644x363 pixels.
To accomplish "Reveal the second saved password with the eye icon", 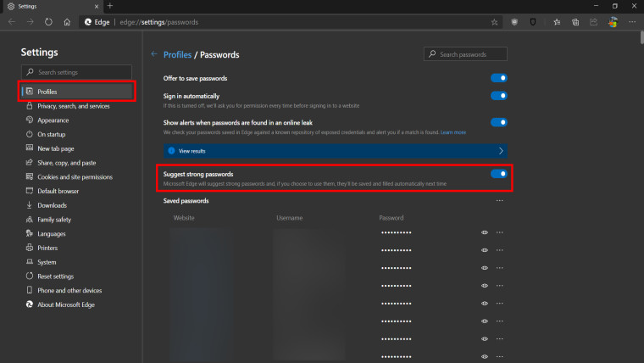I will pos(485,250).
